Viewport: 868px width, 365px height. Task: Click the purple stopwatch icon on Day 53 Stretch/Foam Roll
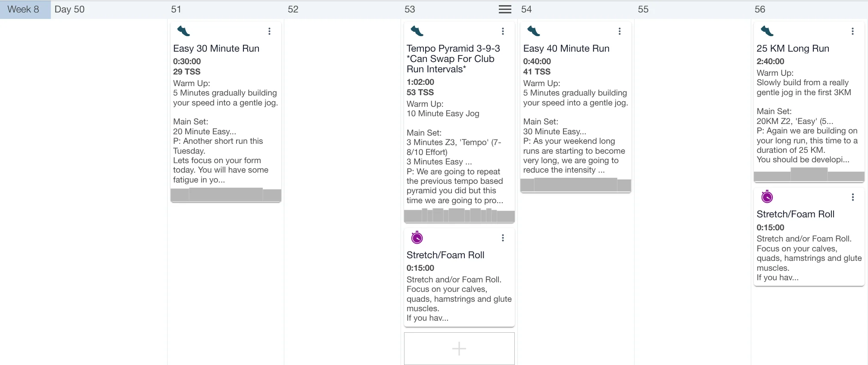[417, 238]
